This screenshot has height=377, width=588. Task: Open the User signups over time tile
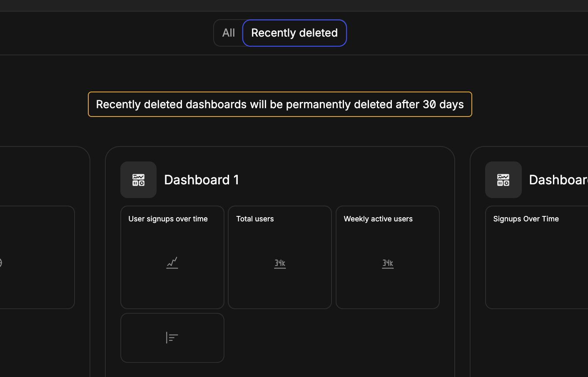(x=172, y=257)
